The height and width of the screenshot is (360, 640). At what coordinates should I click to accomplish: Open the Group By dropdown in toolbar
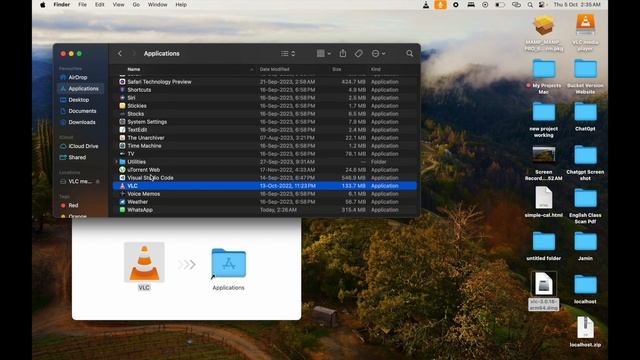324,53
